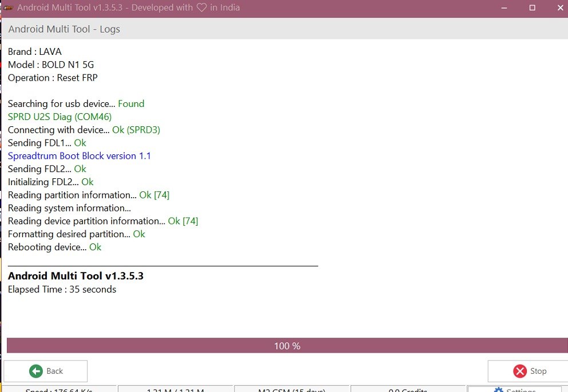Click the 100 % progress bar
This screenshot has width=568, height=392.
(287, 346)
